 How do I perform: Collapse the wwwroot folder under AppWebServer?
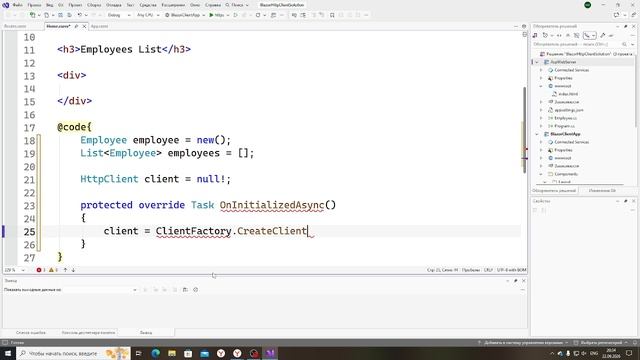pos(541,86)
